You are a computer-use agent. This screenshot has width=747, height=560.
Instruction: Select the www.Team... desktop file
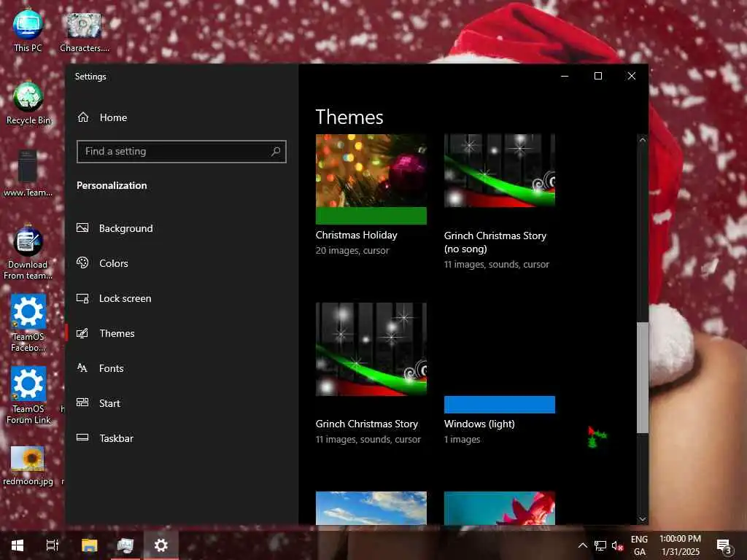point(28,174)
